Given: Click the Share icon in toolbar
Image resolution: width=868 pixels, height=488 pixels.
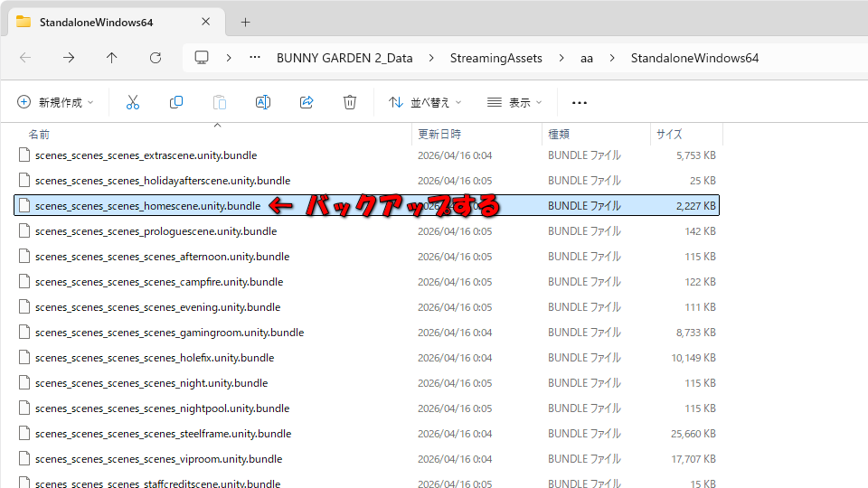Looking at the screenshot, I should (x=307, y=103).
